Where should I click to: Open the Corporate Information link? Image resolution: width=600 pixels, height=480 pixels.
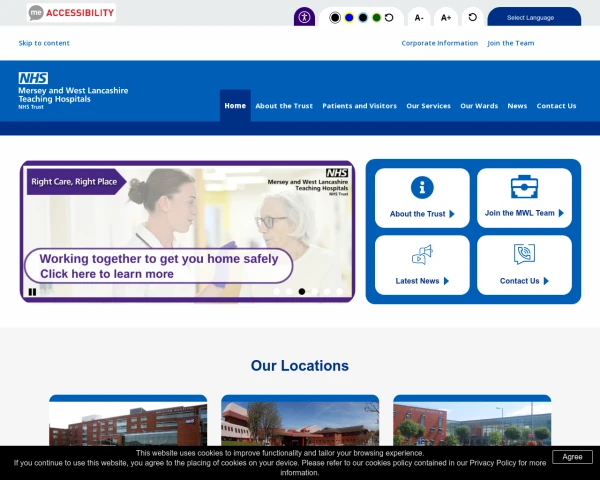pyautogui.click(x=440, y=43)
